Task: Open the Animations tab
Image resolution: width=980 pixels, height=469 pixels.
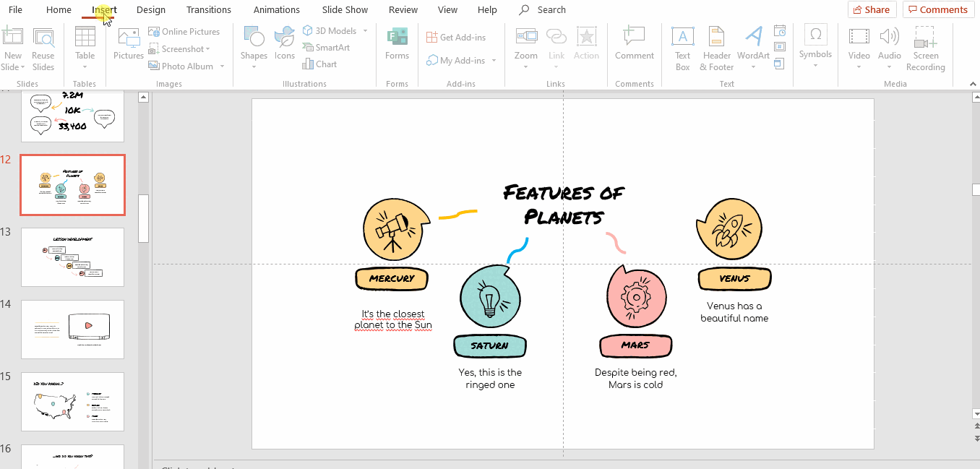Action: pyautogui.click(x=276, y=10)
